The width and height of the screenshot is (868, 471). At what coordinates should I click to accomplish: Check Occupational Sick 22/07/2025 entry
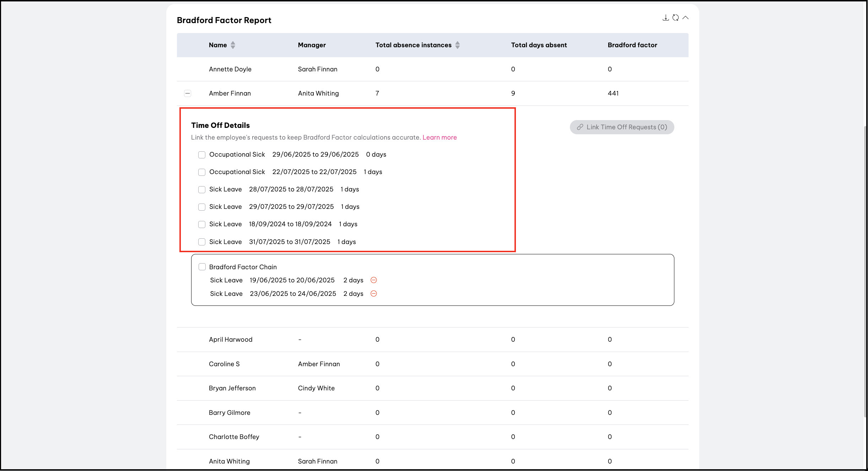click(202, 172)
